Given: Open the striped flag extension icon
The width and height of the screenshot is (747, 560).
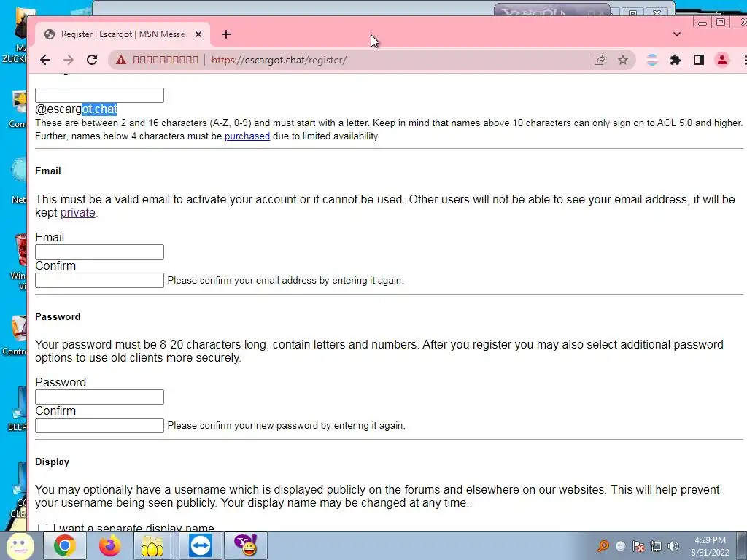Looking at the screenshot, I should coord(652,60).
